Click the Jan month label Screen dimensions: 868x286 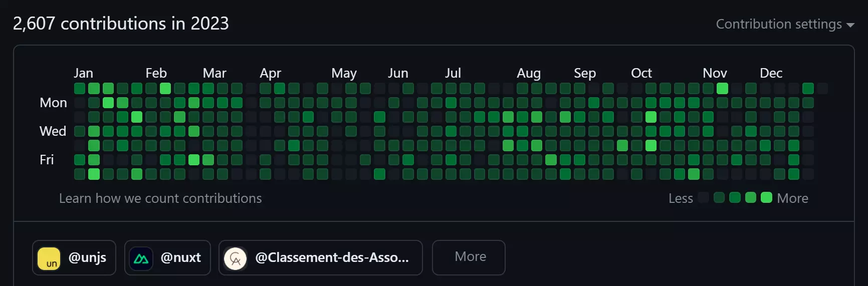coord(83,73)
